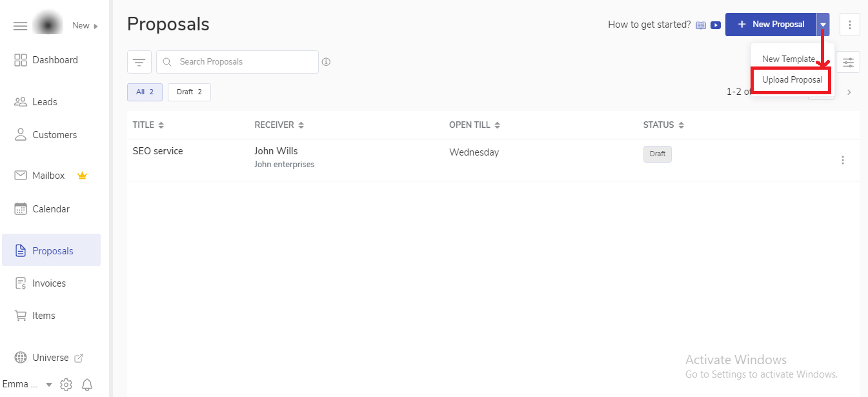Open the three-dot menu in SEO service row
This screenshot has height=397, width=868.
click(843, 160)
